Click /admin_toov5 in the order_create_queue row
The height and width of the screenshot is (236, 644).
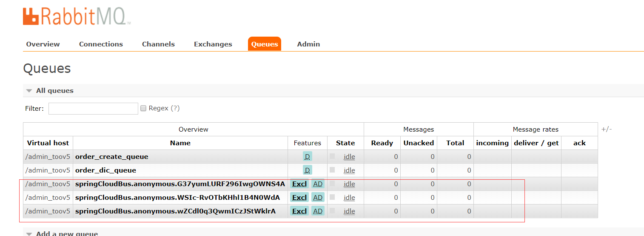(x=48, y=157)
